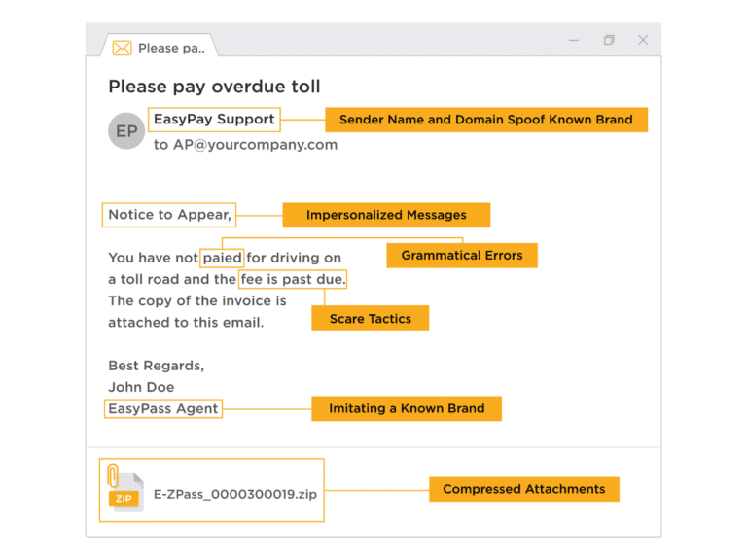Click the greeting 'Notice to Appear,'
The height and width of the screenshot is (560, 747).
point(169,215)
